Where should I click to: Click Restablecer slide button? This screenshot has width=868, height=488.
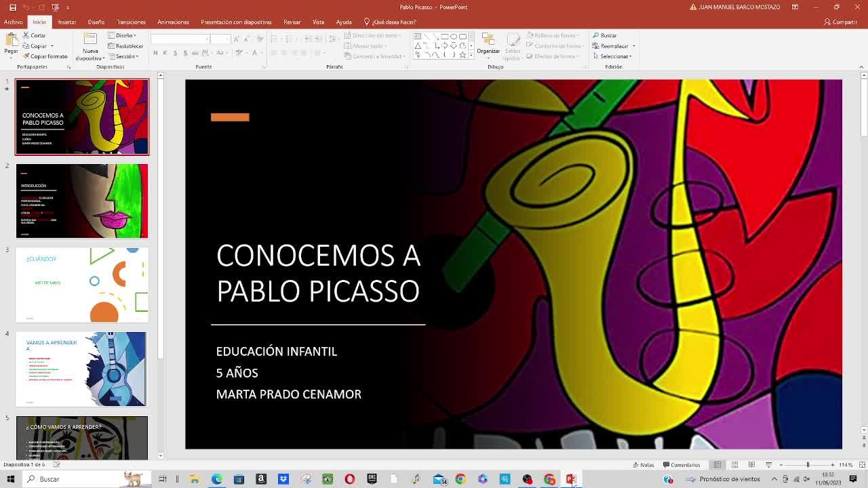(125, 46)
